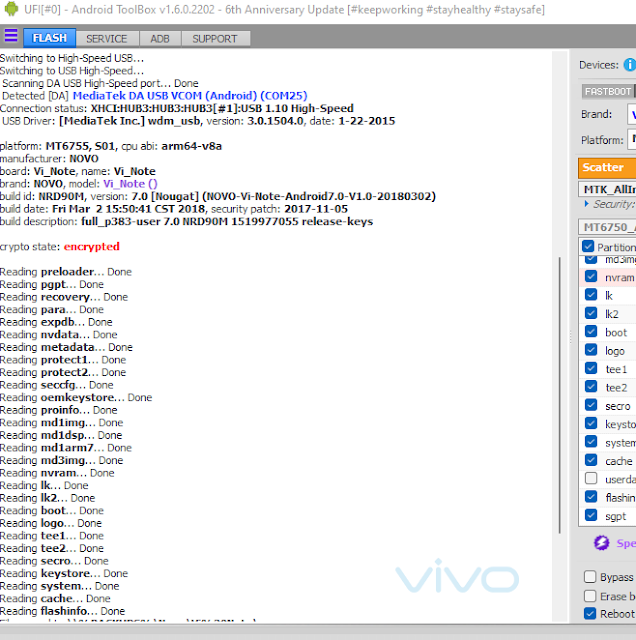
Task: Click the Devices info icon
Action: pos(630,65)
